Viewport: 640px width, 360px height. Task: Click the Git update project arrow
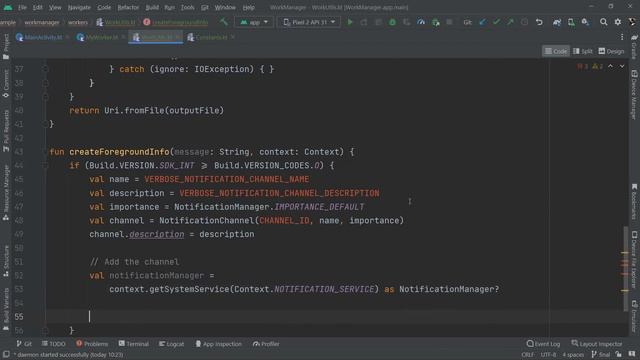coord(482,22)
